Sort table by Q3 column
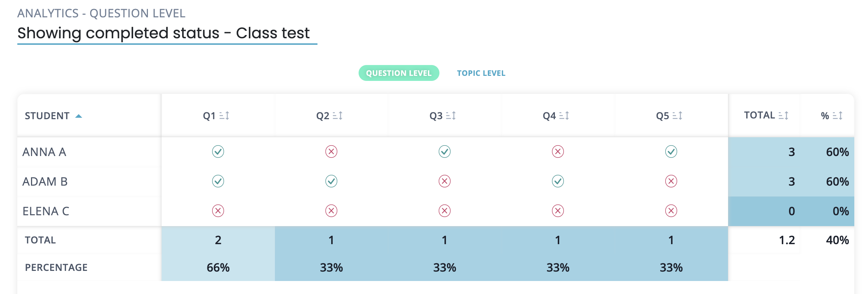Screen dimensions: 868x294 coord(451,116)
